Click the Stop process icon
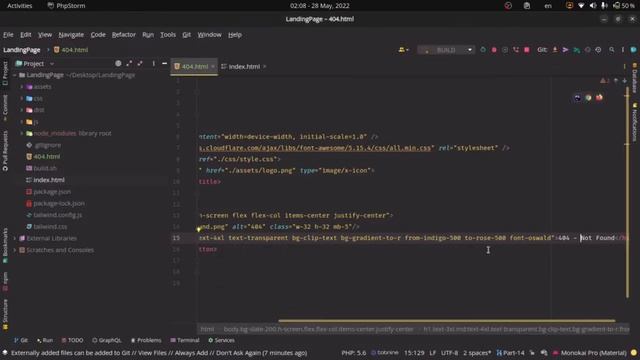 (x=527, y=50)
